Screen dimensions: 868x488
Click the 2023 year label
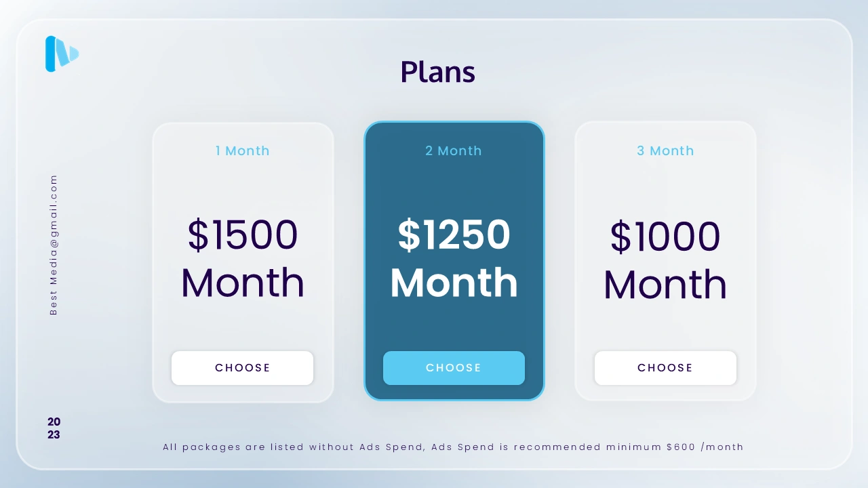point(54,428)
